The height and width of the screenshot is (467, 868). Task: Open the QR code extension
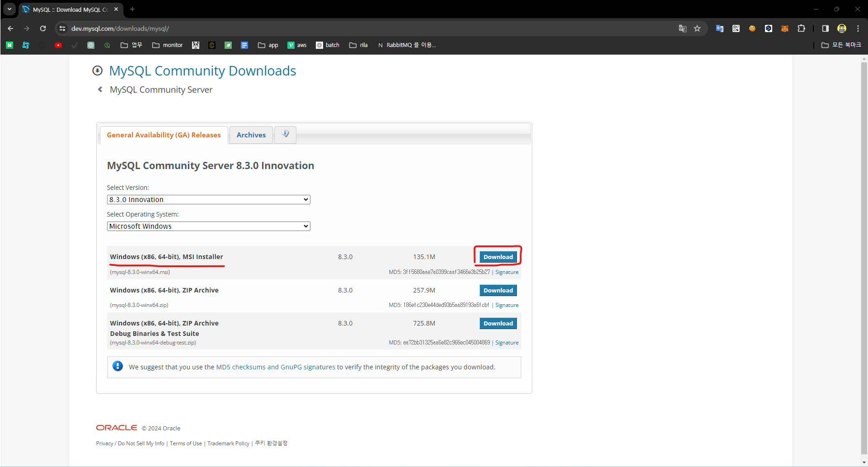click(736, 28)
